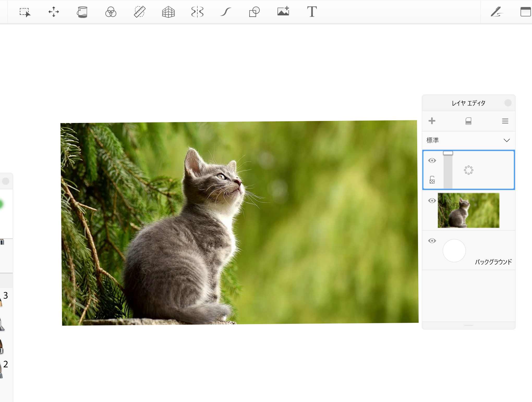532x402 pixels.
Task: Select the Selection tool in the toolbar
Action: (x=25, y=12)
